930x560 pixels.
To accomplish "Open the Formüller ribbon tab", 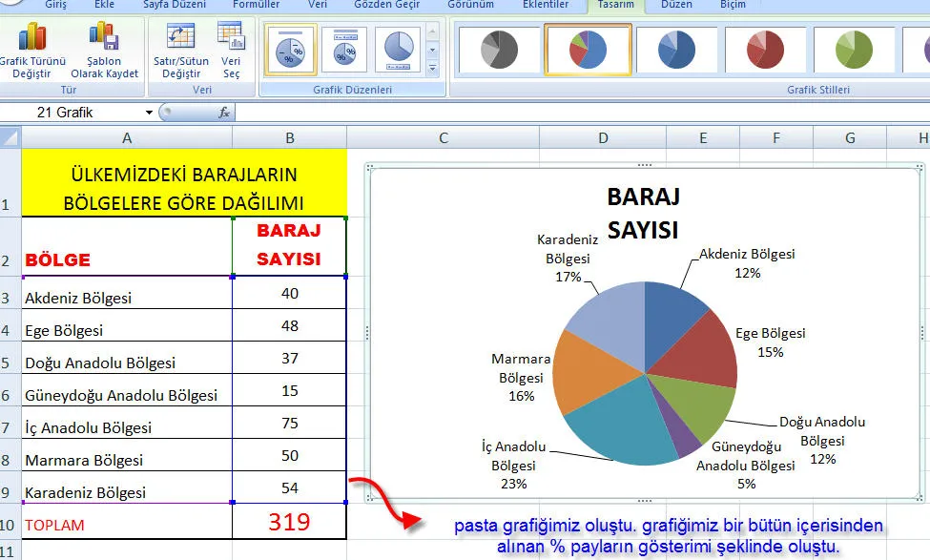I will tap(256, 5).
